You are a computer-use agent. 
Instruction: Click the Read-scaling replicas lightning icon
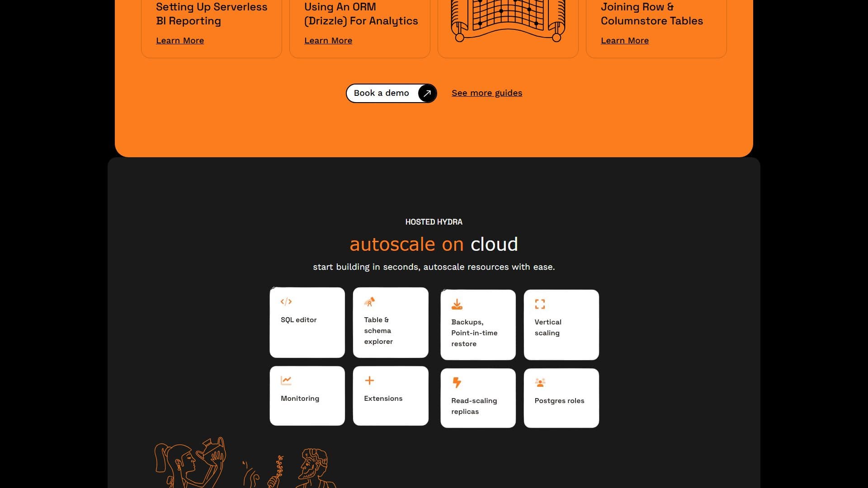click(457, 383)
